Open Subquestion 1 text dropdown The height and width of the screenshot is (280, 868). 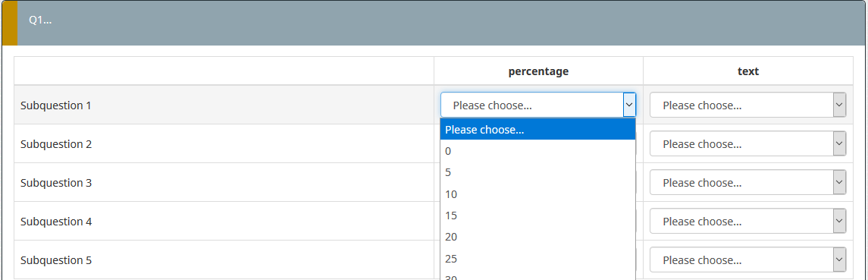[748, 105]
